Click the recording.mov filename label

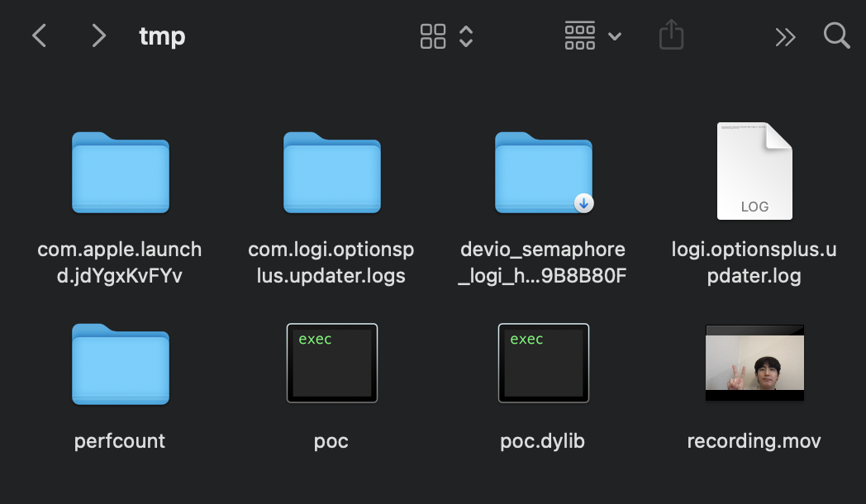754,441
